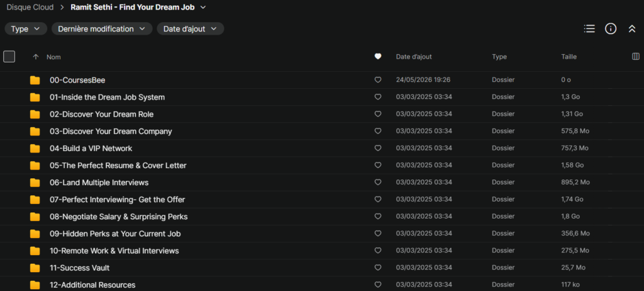
Task: Open 07-Perfect Interviewing- Get the Offer
Action: point(118,200)
